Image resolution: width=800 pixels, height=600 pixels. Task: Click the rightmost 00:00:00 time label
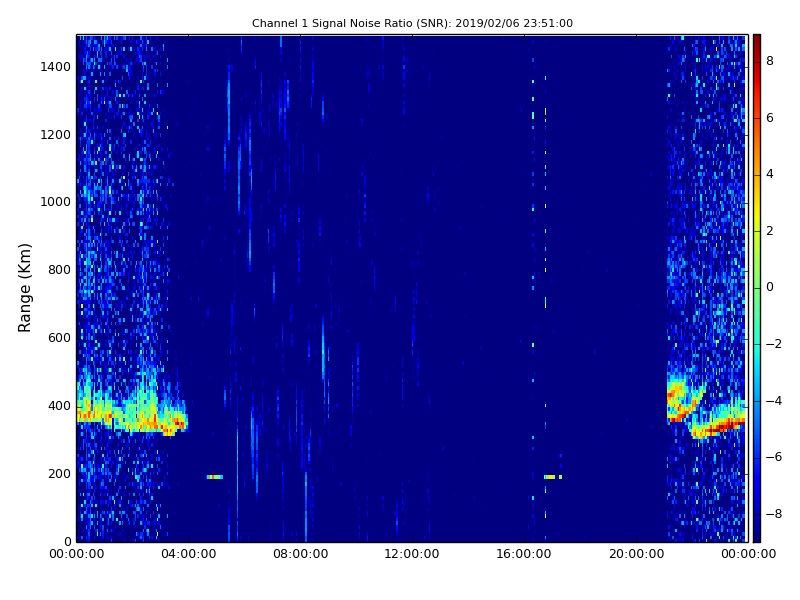tap(748, 554)
